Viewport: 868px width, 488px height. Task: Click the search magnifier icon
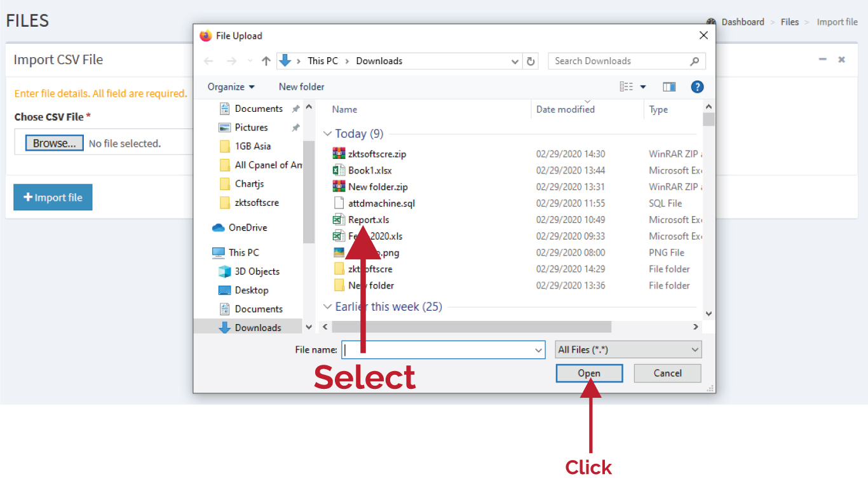(x=695, y=61)
